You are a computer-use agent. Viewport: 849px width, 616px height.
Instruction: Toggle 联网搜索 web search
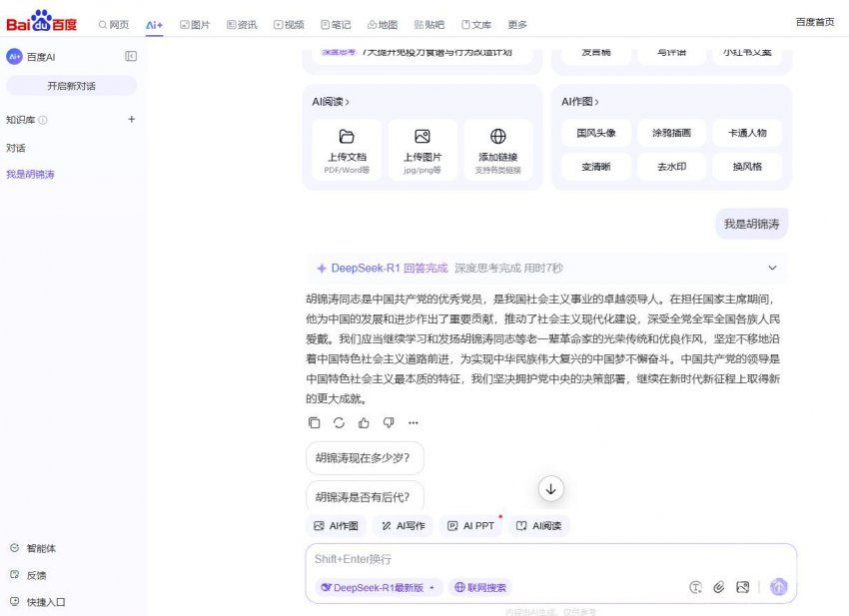480,587
